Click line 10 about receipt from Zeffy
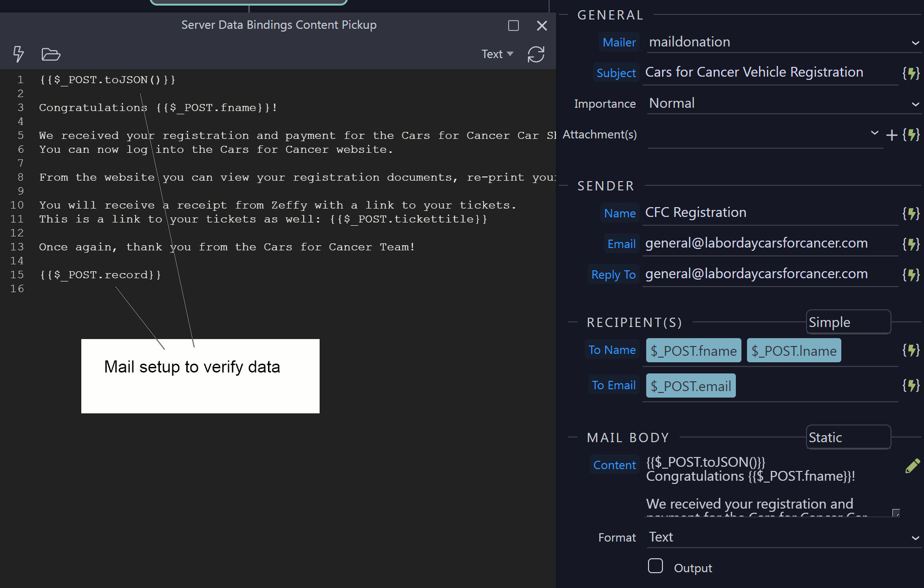The width and height of the screenshot is (924, 588). point(278,205)
